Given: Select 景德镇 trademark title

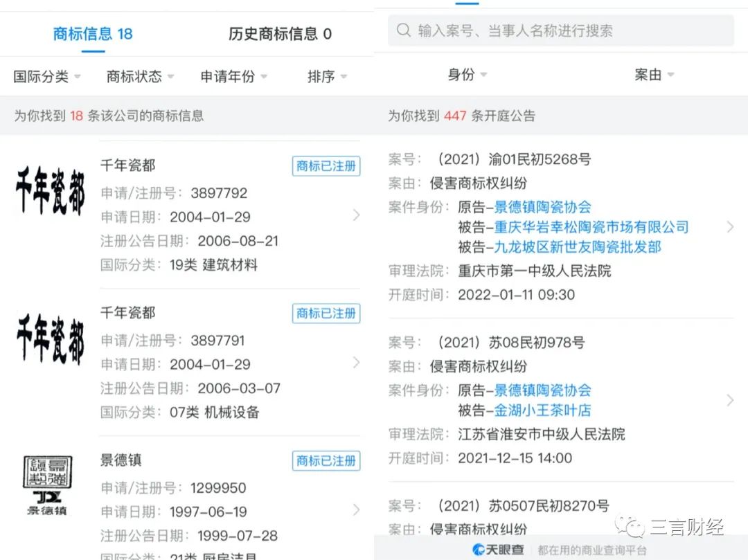Looking at the screenshot, I should point(121,460).
